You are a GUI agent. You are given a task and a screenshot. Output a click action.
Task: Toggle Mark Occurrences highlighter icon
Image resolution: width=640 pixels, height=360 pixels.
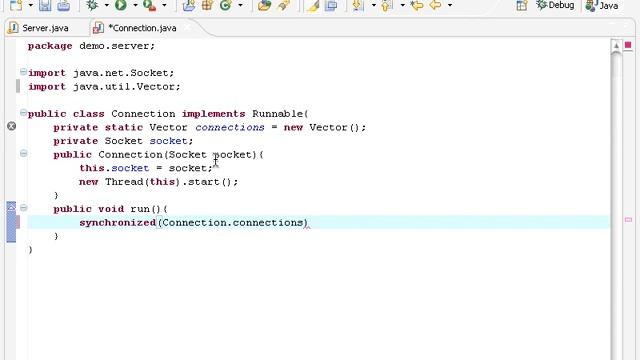click(x=313, y=5)
